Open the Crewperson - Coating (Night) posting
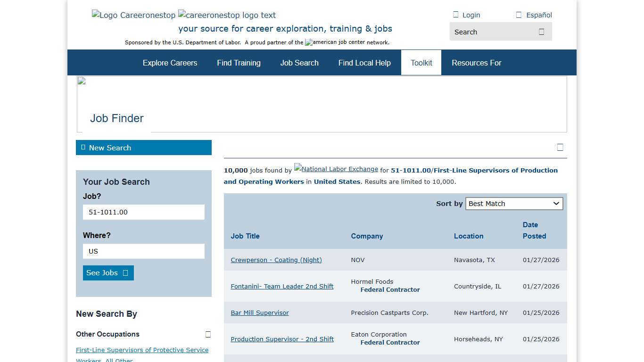Image resolution: width=644 pixels, height=362 pixels. 276,260
